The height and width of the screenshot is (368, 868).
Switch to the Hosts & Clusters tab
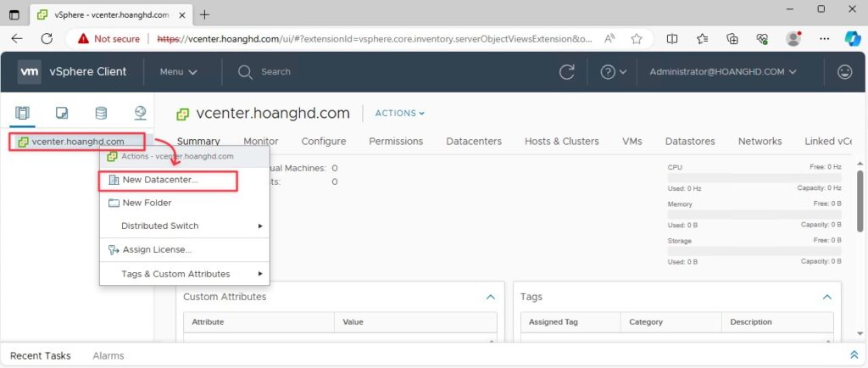click(562, 141)
